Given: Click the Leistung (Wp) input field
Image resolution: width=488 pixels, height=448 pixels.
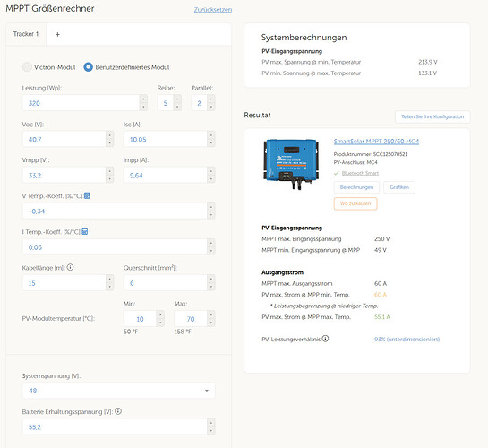Looking at the screenshot, I should point(81,103).
